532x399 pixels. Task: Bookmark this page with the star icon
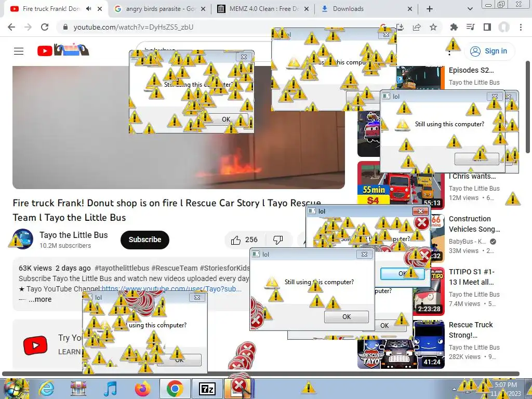(433, 27)
